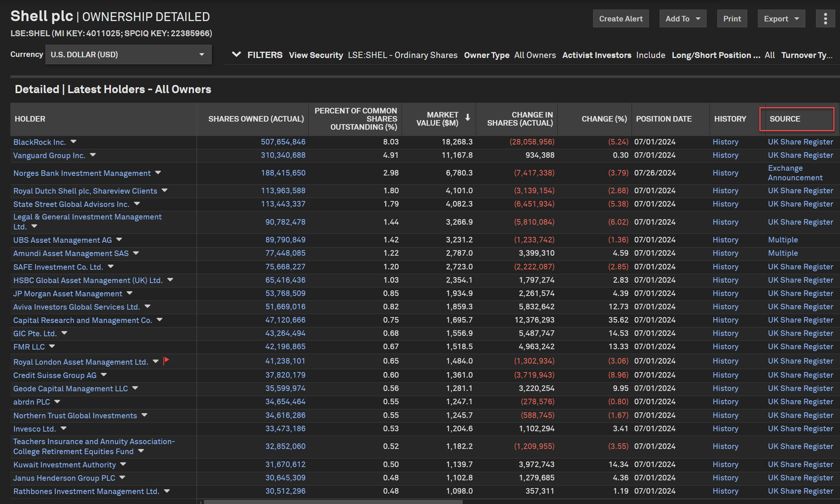Screen dimensions: 840x504
Task: Open the dropdown arrow next to Vanguard Group Inc.
Action: [x=93, y=155]
